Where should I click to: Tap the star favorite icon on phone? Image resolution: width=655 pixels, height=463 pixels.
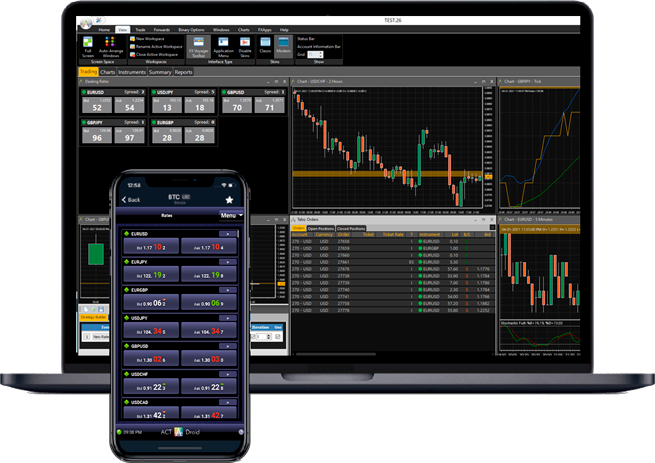(x=228, y=200)
